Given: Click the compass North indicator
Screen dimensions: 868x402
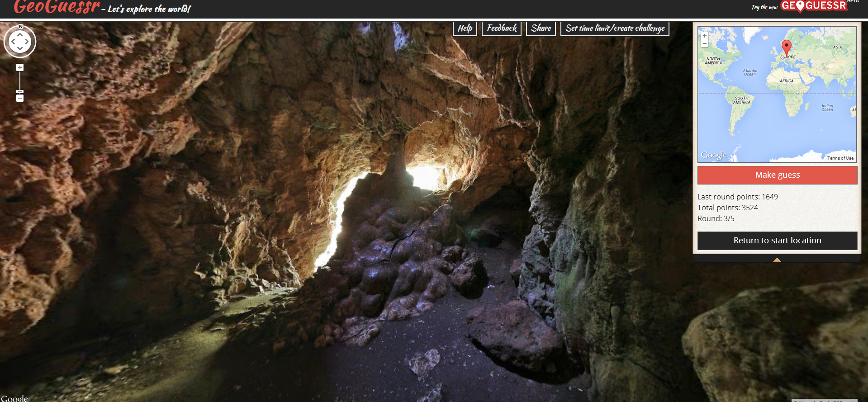Looking at the screenshot, I should [20, 27].
